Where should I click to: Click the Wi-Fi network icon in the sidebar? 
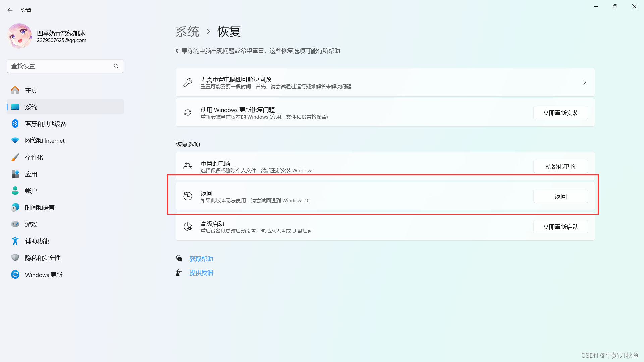15,140
